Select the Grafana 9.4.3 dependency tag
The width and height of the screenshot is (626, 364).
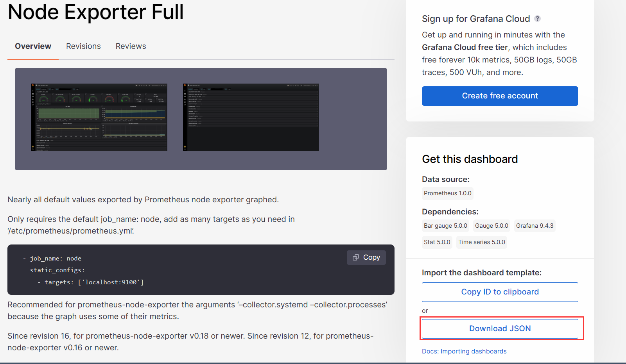[535, 226]
